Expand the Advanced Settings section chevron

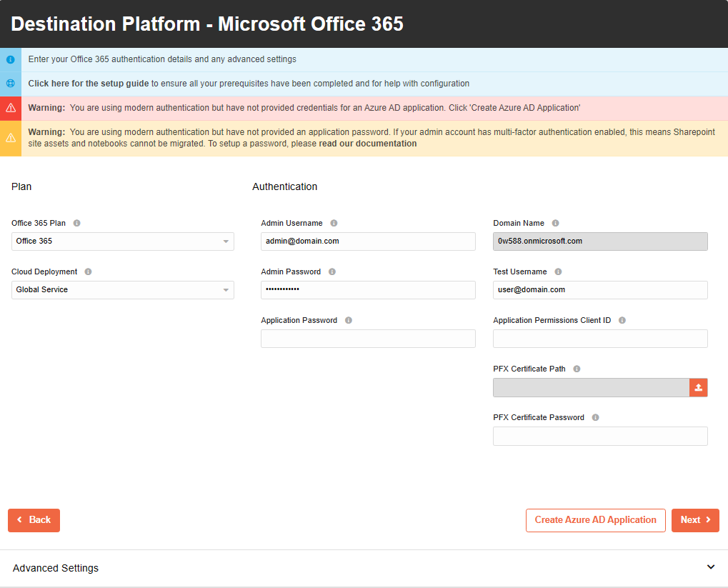pyautogui.click(x=710, y=567)
